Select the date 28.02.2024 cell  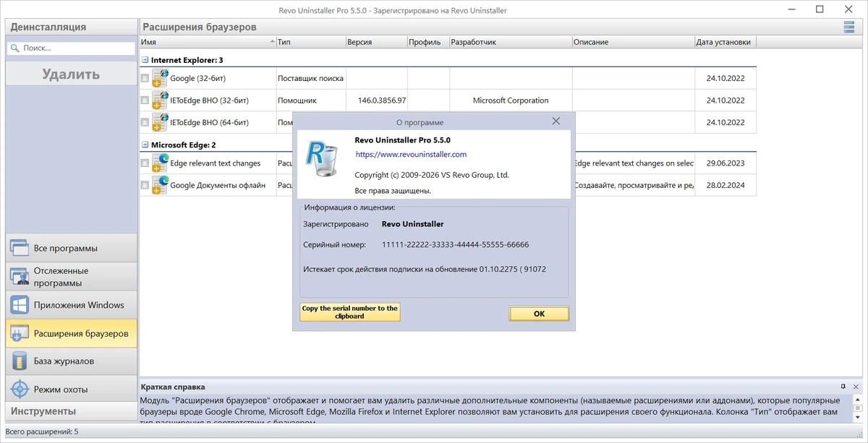point(726,185)
